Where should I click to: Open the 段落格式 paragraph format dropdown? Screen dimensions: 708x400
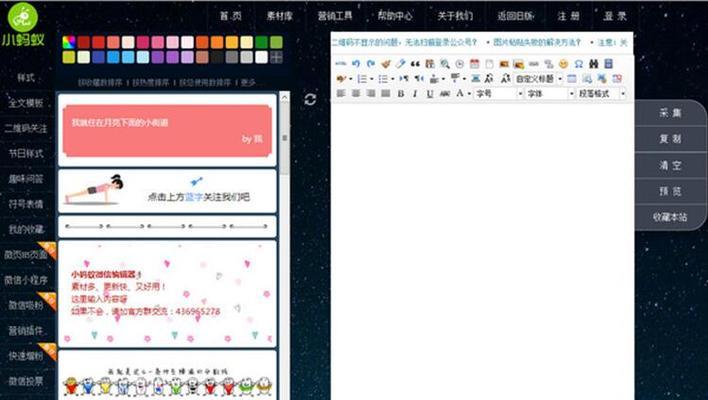(602, 93)
